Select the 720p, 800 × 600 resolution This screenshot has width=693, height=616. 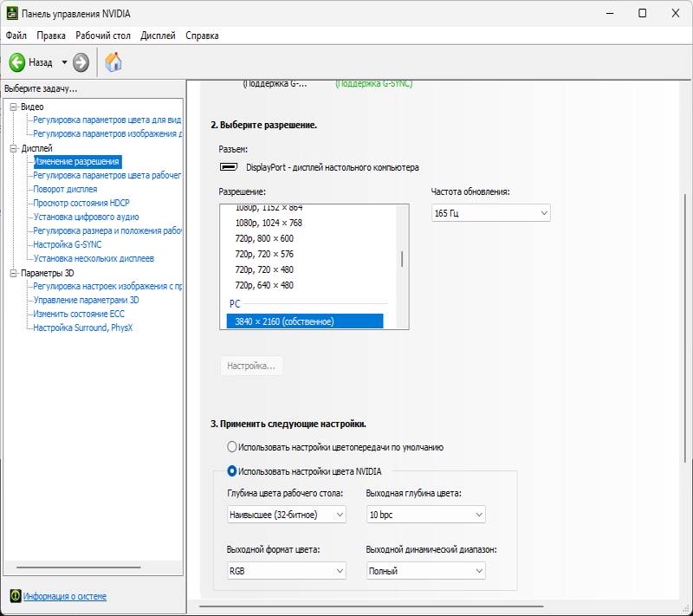[264, 238]
